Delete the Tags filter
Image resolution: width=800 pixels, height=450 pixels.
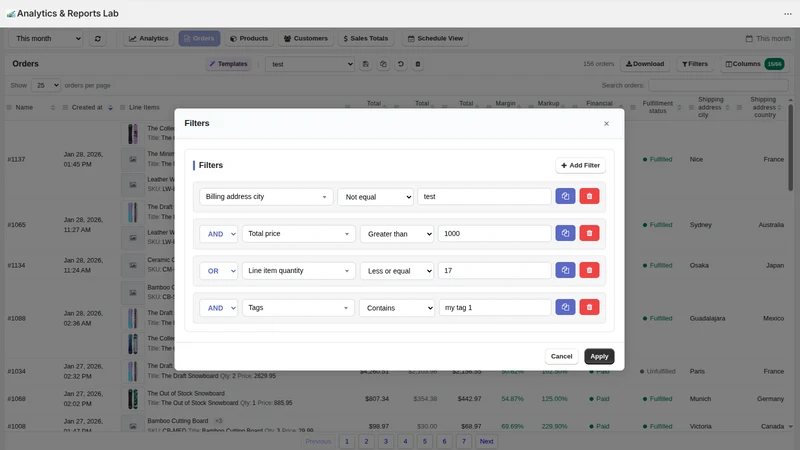pos(589,307)
